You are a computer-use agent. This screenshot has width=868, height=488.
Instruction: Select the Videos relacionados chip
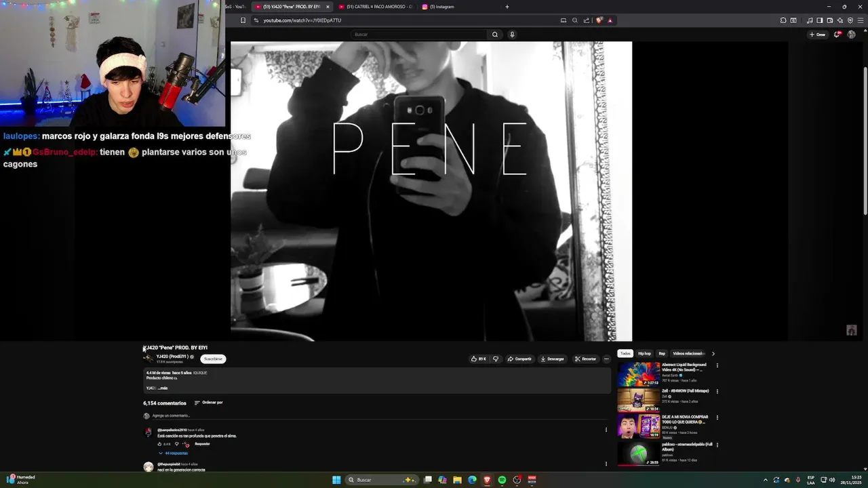tap(688, 353)
